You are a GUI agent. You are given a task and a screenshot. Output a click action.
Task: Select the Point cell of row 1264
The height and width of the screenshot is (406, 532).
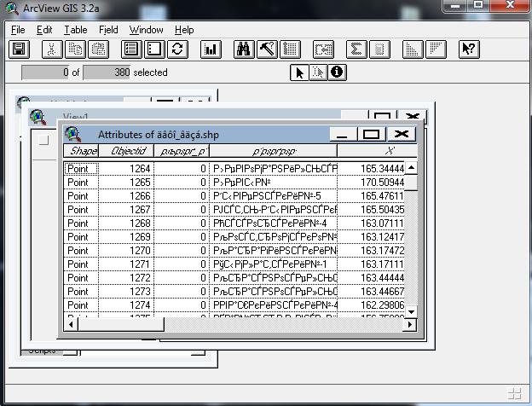81,169
